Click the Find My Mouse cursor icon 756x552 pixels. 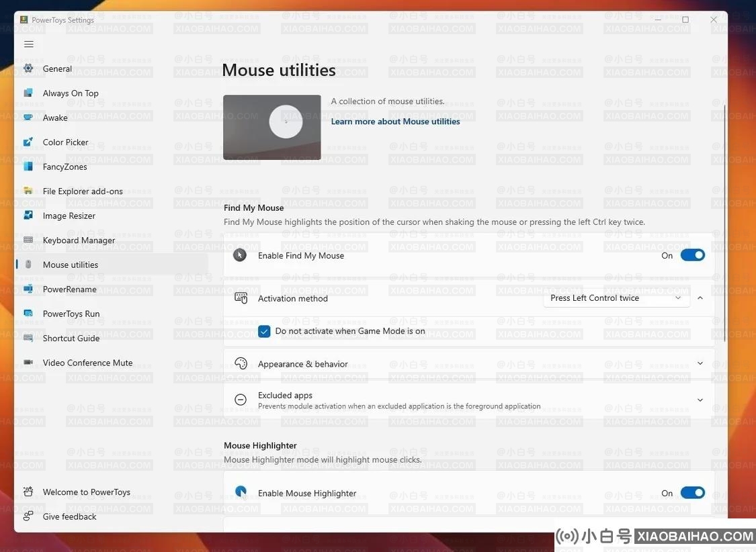(x=240, y=255)
